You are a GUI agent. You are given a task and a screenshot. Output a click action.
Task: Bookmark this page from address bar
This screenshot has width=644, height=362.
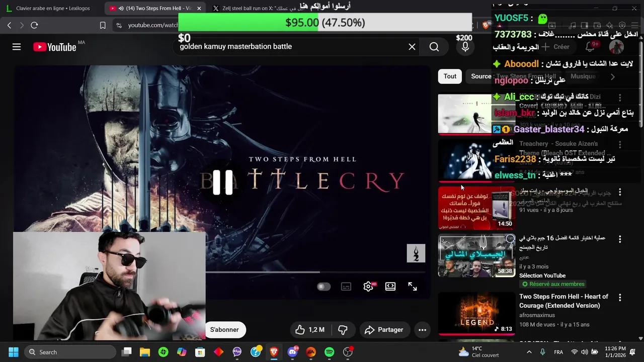click(x=103, y=25)
